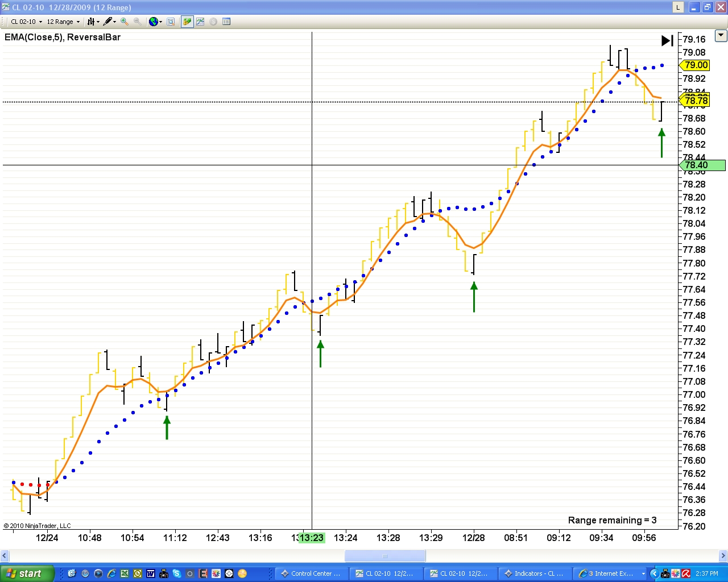The height and width of the screenshot is (582, 728).
Task: Click the 78.40 green price marker
Action: (x=702, y=165)
